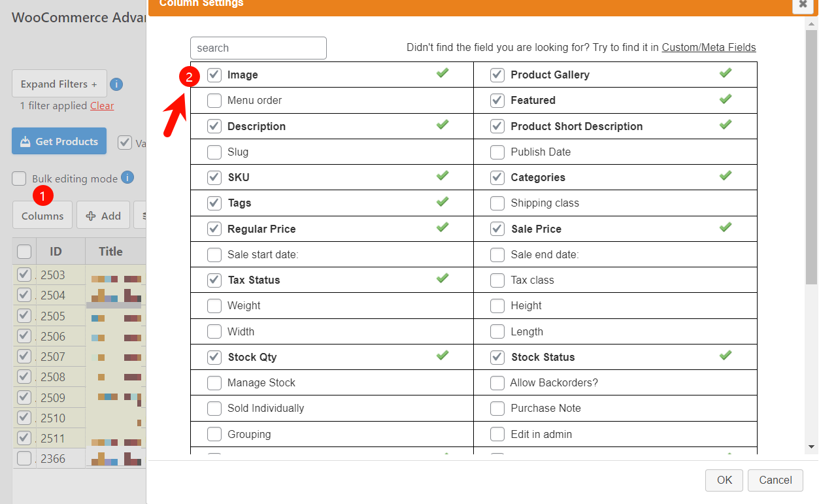Click the green checkmark next to Product Gallery
This screenshot has height=504, width=819.
[x=725, y=73]
